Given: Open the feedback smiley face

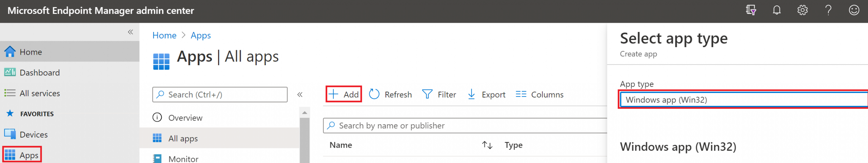Looking at the screenshot, I should pos(854,10).
